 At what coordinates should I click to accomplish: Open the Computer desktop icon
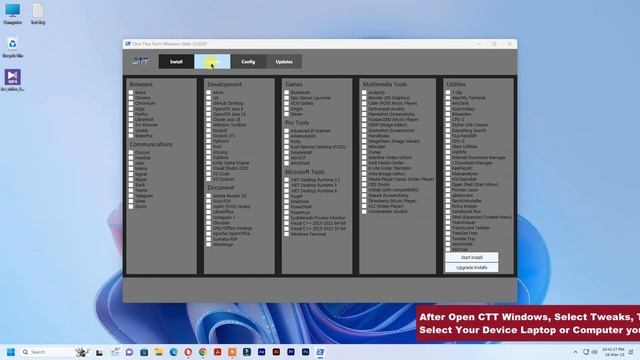13,14
